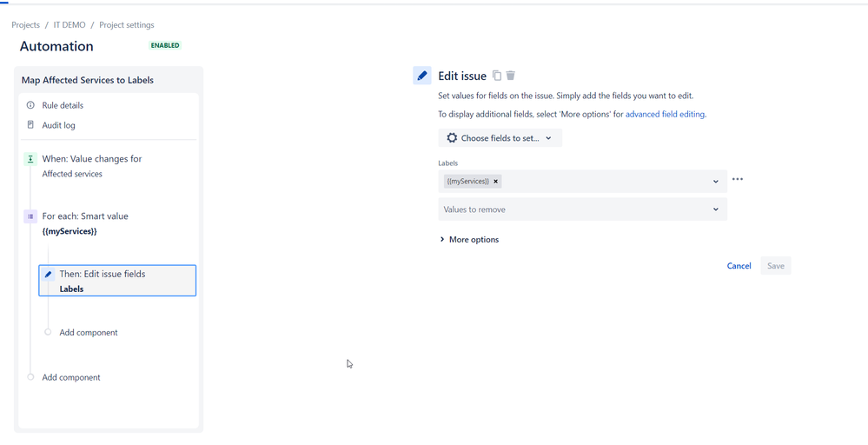Delete the Edit issue component via trash icon
Image resolution: width=868 pixels, height=445 pixels.
pos(511,76)
